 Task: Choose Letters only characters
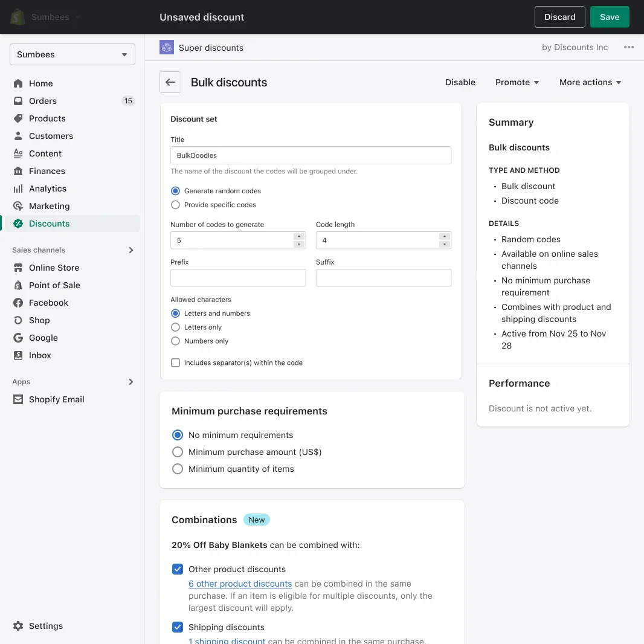point(175,327)
